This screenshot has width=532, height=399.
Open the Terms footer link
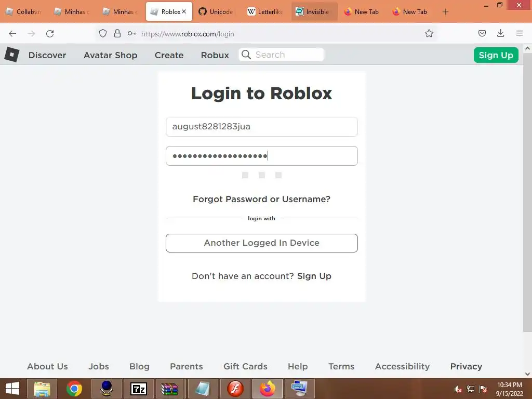pos(341,366)
